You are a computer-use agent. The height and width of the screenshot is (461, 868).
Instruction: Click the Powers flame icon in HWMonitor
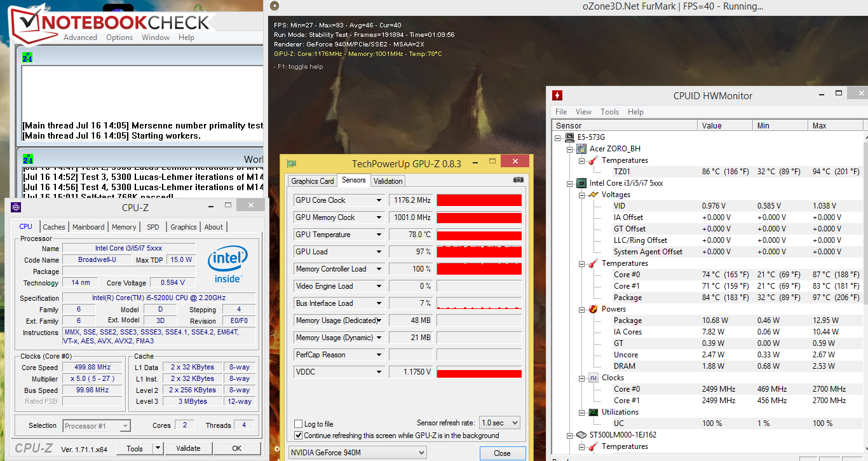pyautogui.click(x=593, y=309)
